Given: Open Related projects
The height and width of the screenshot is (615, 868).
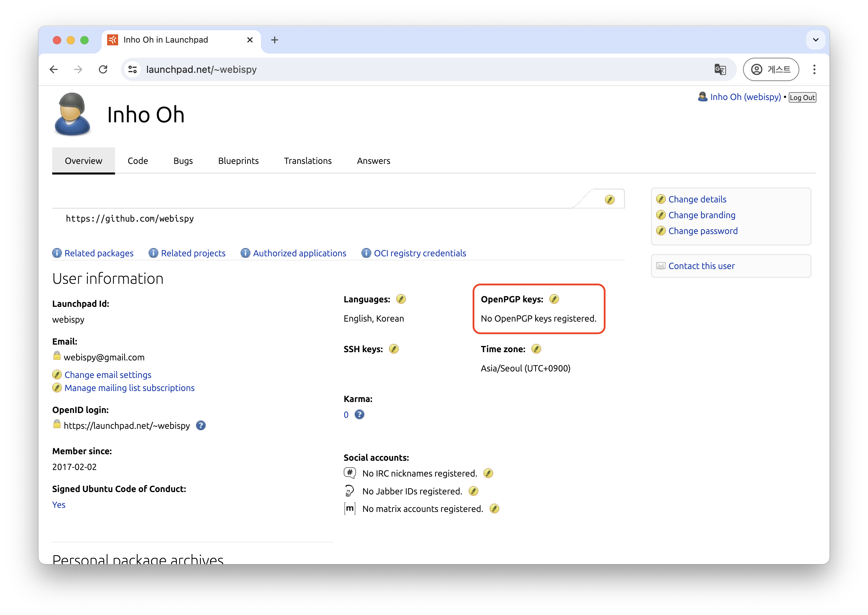Looking at the screenshot, I should (x=193, y=253).
